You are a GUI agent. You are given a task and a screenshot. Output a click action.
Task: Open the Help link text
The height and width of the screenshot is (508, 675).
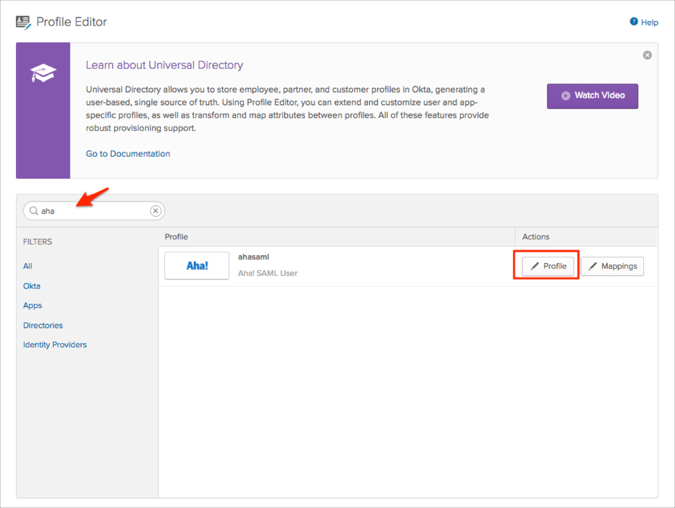coord(649,22)
